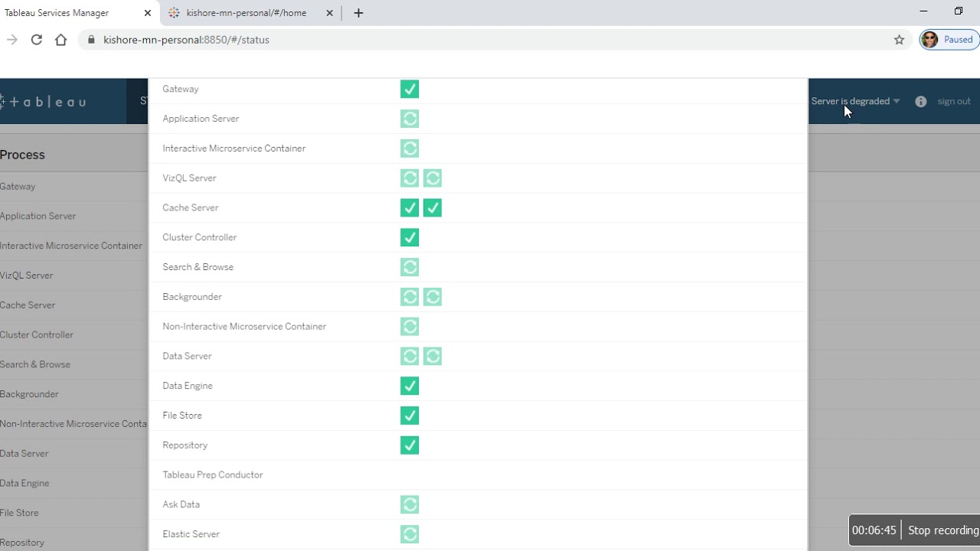Open the Paused Chrome profile button
This screenshot has width=980, height=551.
pos(949,40)
